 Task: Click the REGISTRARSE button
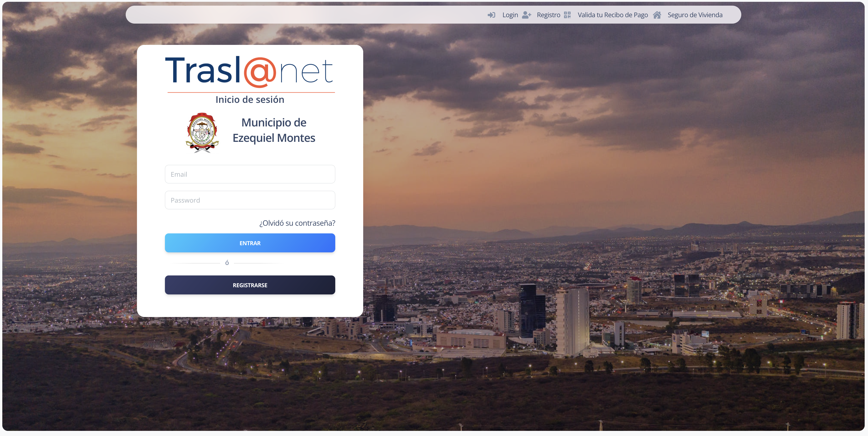(x=250, y=285)
